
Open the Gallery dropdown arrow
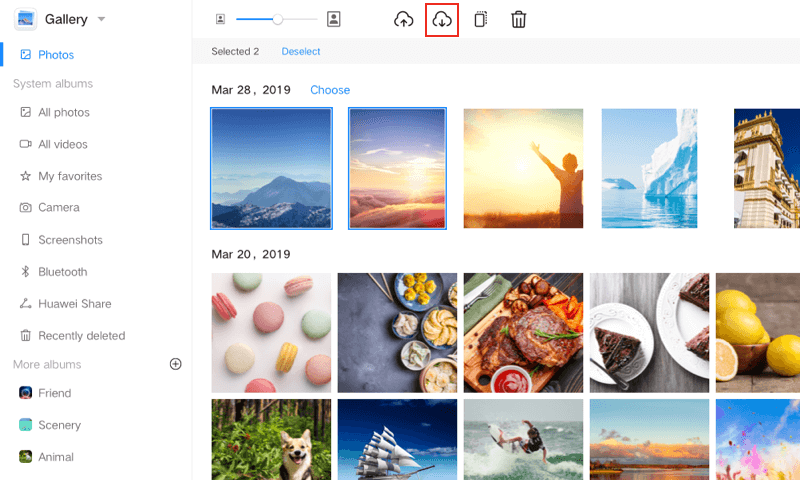102,19
